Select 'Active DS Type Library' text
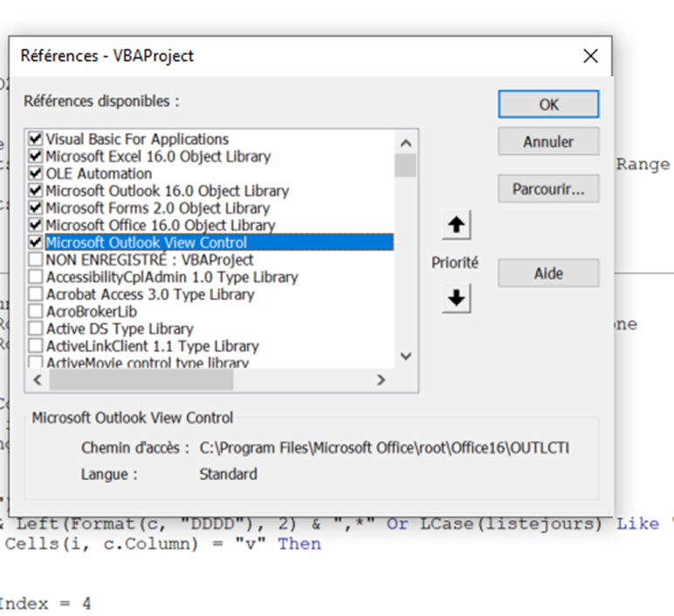 [120, 329]
